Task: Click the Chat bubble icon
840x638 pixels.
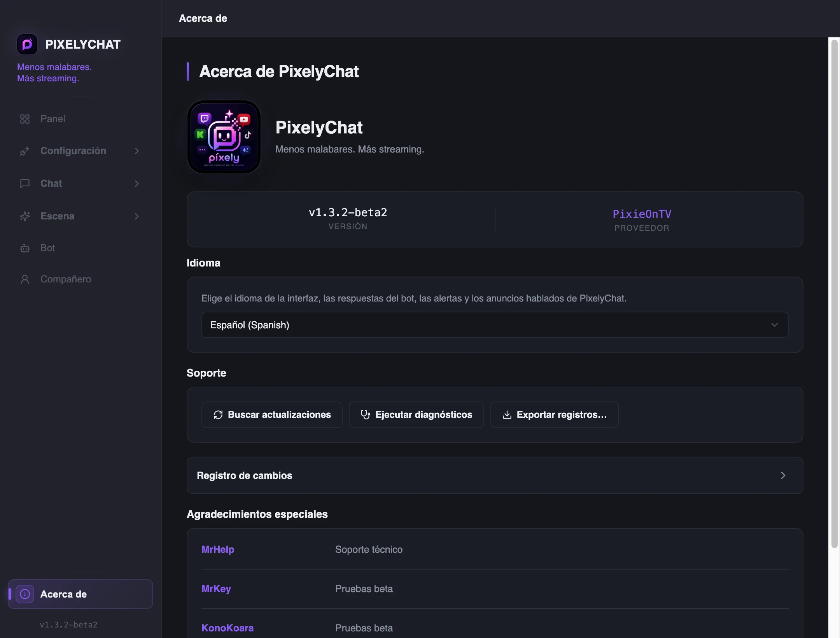Action: point(25,184)
